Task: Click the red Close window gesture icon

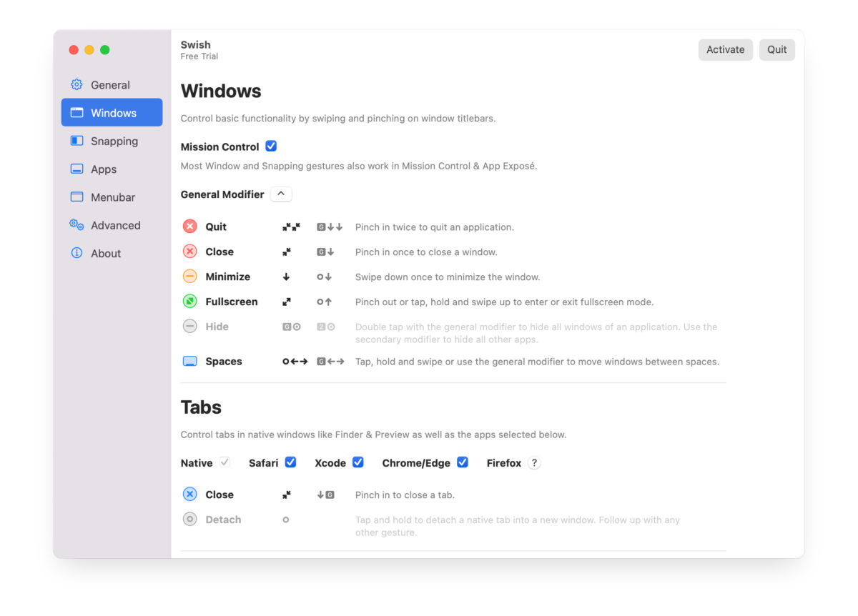Action: (x=189, y=252)
